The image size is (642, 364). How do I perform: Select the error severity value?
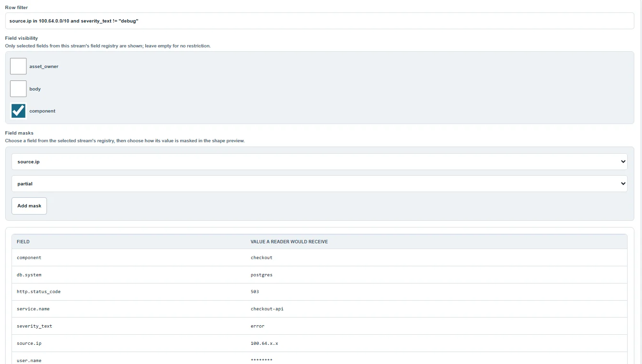[258, 326]
